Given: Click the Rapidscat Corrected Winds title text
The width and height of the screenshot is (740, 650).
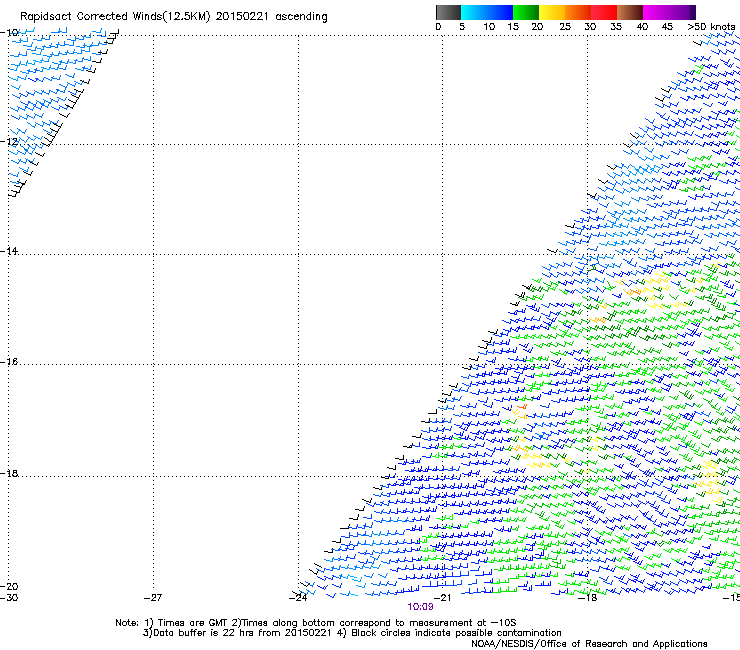Looking at the screenshot, I should coord(174,17).
